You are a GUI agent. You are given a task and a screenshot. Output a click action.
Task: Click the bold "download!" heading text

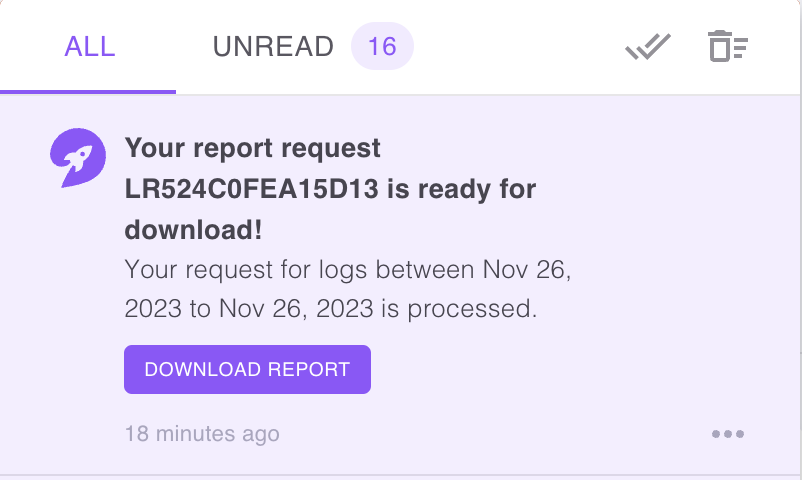coord(193,229)
